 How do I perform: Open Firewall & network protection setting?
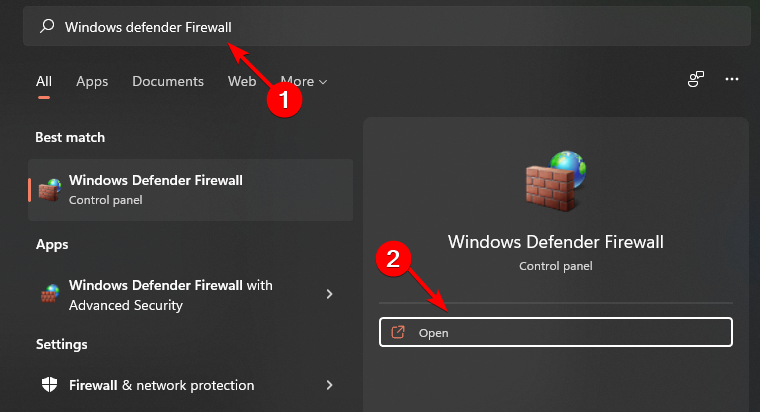(x=160, y=385)
